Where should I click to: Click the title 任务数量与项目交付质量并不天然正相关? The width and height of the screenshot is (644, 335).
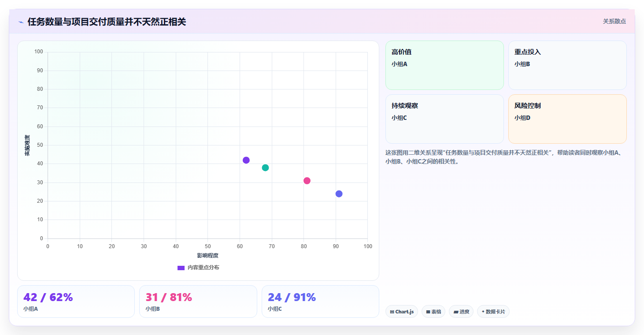107,22
